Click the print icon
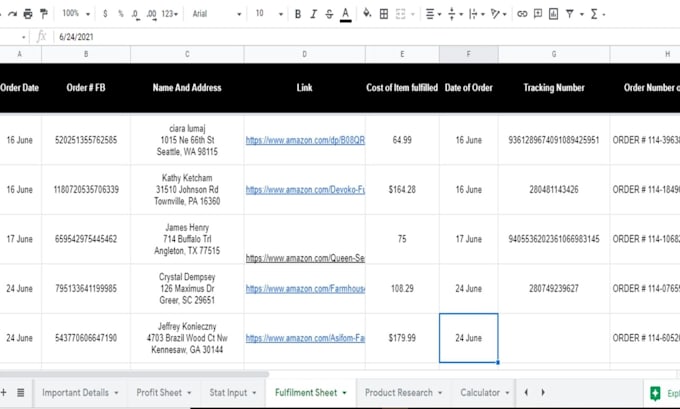The image size is (680, 409). [x=28, y=14]
